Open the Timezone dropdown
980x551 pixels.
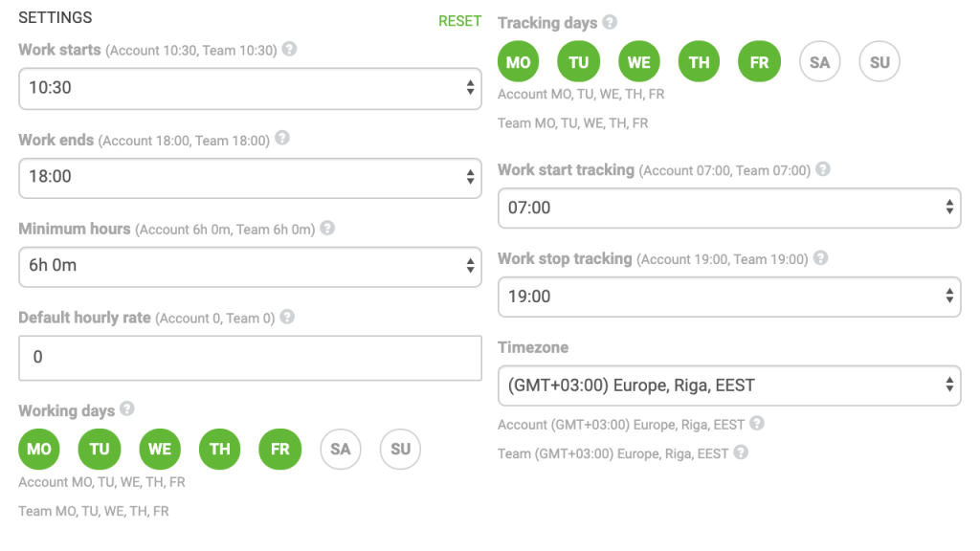tap(728, 386)
